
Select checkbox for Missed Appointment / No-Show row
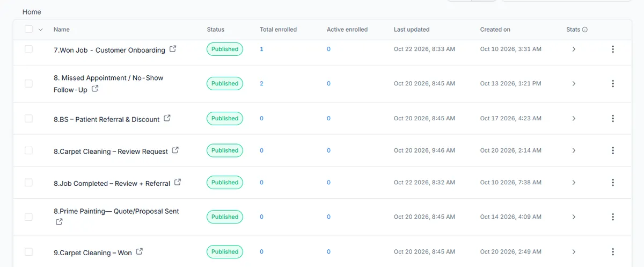[28, 83]
